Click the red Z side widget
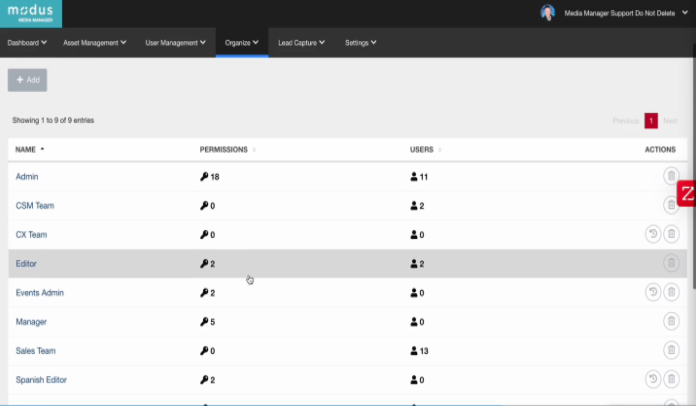Image resolution: width=696 pixels, height=409 pixels. click(x=686, y=194)
